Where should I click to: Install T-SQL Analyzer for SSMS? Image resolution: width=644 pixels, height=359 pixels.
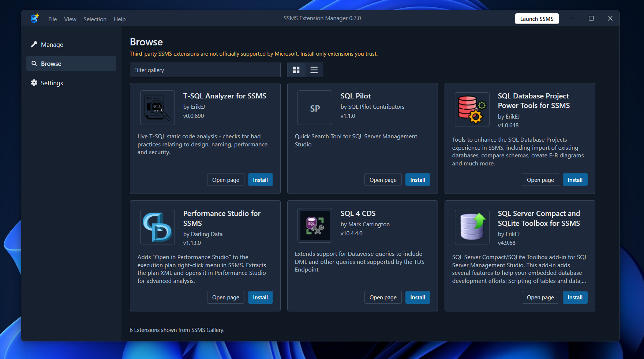[261, 180]
